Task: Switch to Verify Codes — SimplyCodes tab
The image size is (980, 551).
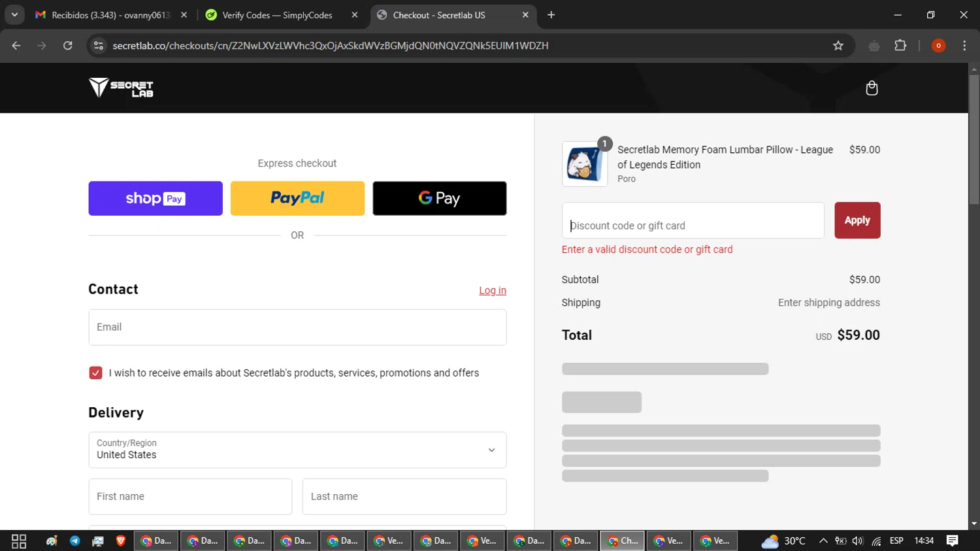Action: coord(277,15)
